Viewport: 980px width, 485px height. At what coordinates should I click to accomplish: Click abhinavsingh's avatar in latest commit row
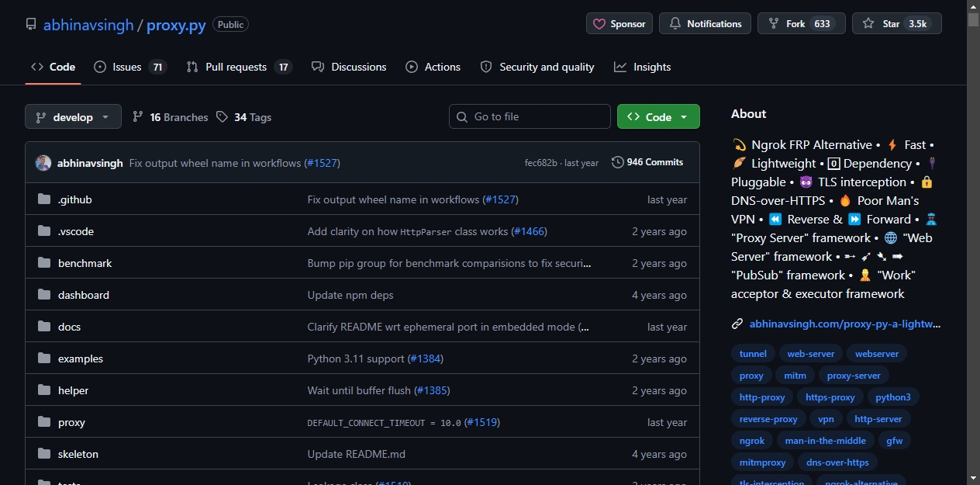point(43,163)
